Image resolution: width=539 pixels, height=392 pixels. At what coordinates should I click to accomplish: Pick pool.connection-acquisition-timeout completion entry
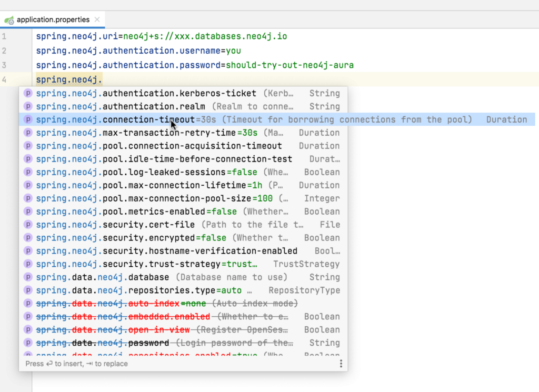click(x=183, y=146)
